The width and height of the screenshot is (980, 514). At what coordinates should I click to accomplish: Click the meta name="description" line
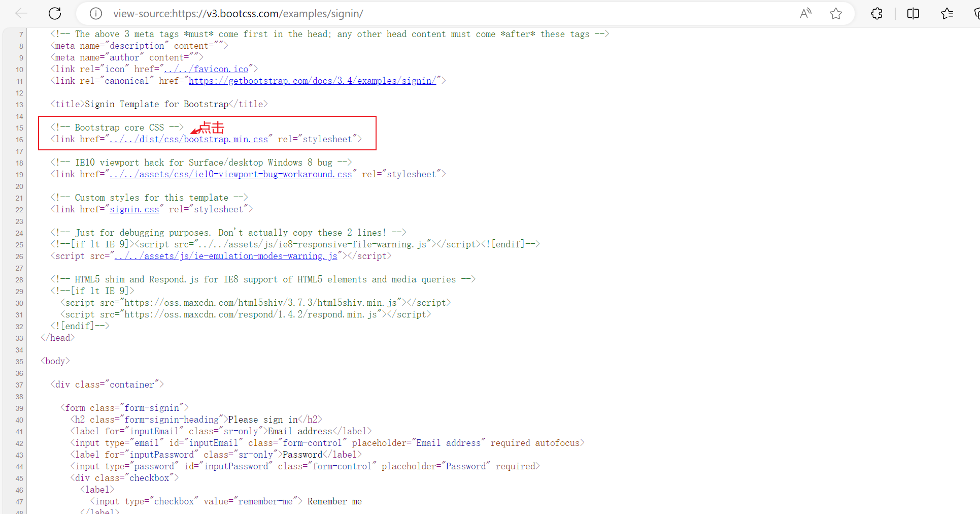pos(139,46)
